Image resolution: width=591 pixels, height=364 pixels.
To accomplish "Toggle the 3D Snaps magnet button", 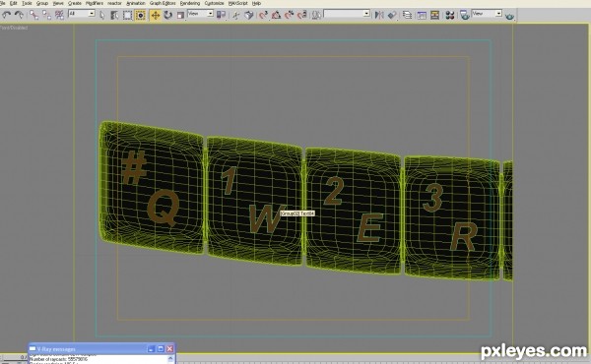I will pyautogui.click(x=263, y=15).
